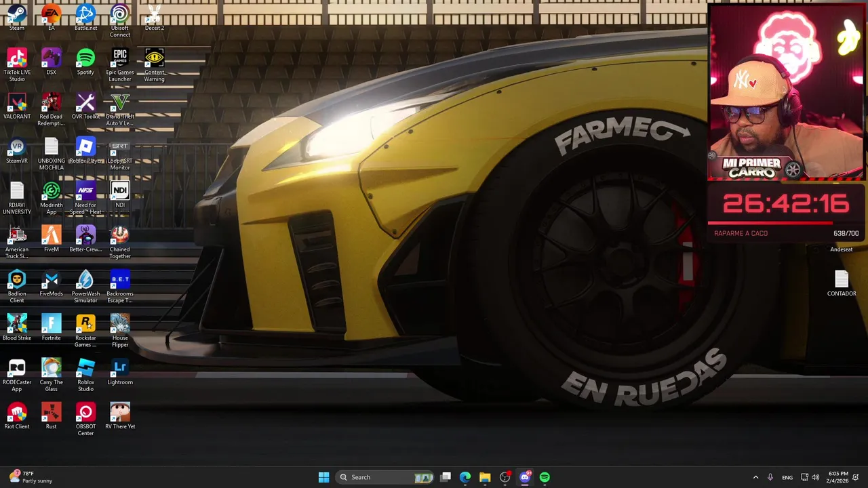The width and height of the screenshot is (868, 488).
Task: Open the network icon in the tray
Action: click(804, 477)
